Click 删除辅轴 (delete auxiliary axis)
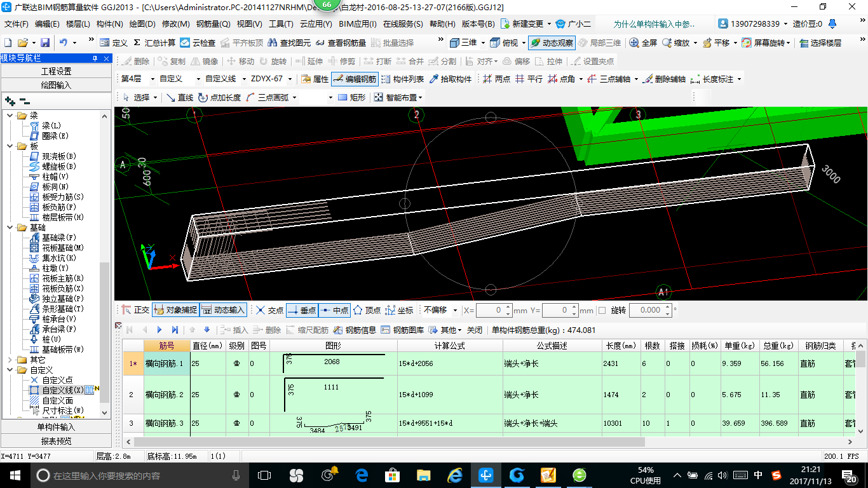Viewport: 868px width, 488px height. (x=663, y=79)
